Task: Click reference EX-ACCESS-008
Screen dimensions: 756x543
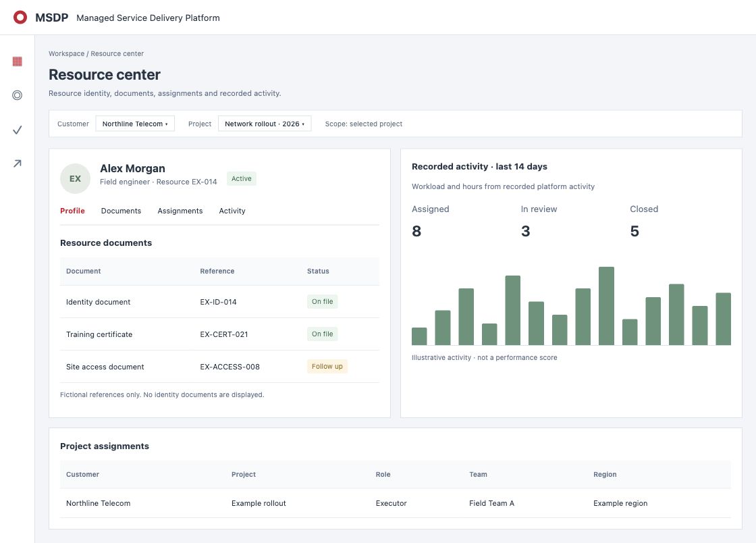Action: 230,367
